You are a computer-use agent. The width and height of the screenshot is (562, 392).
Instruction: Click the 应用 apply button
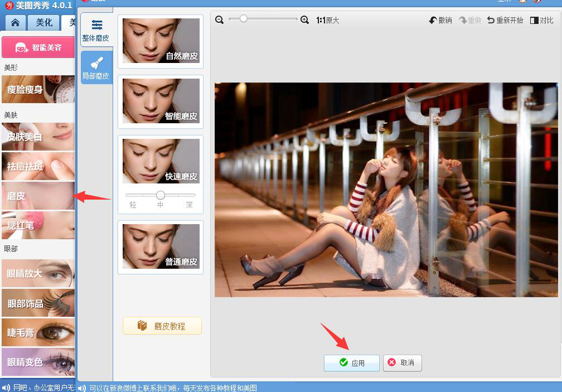pos(351,362)
